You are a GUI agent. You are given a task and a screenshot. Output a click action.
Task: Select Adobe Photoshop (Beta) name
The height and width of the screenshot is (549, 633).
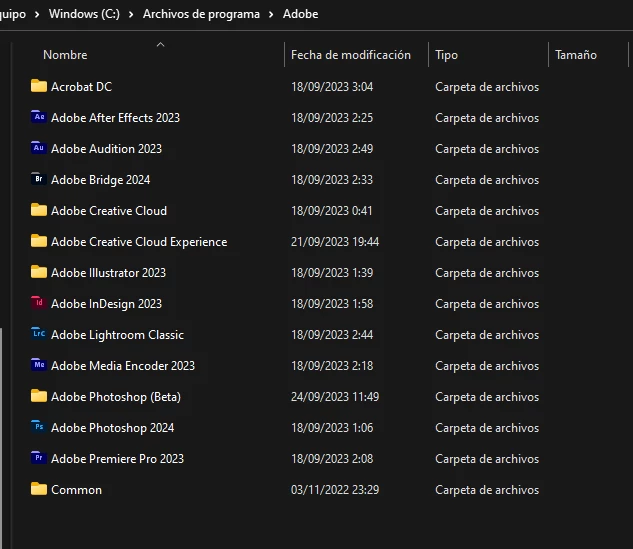[x=116, y=397]
